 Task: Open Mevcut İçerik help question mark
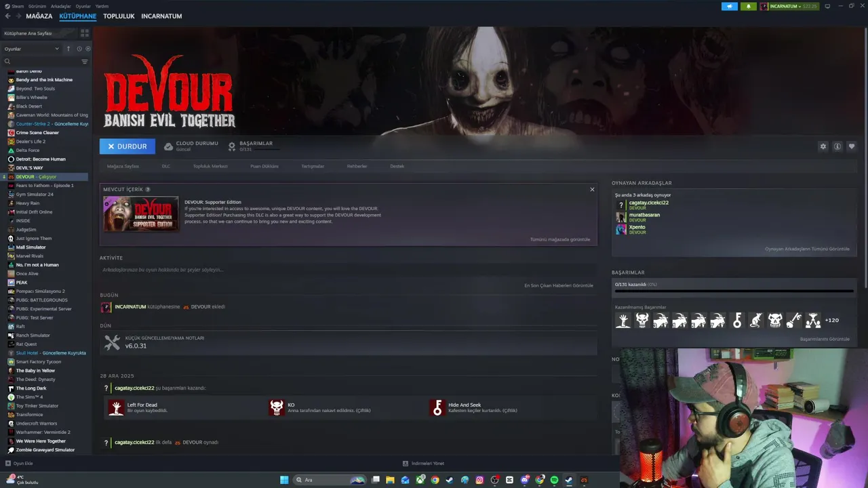click(148, 189)
